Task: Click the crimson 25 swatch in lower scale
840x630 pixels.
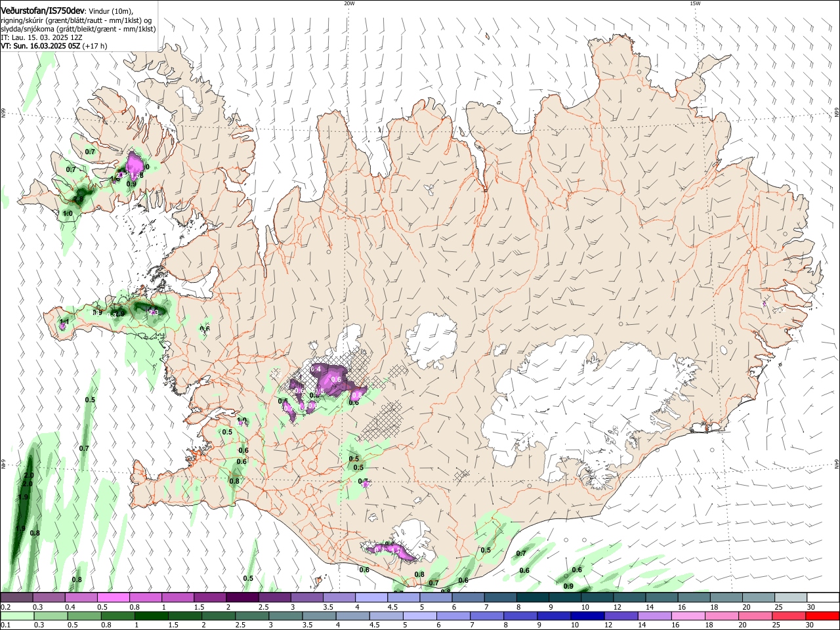Action: 790,616
